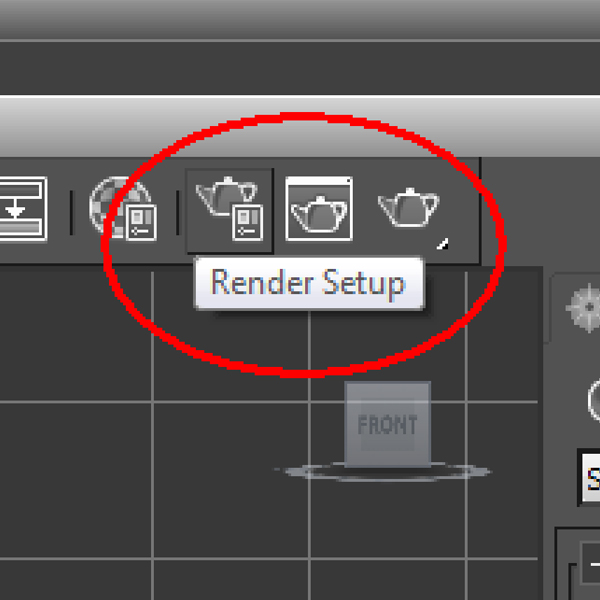Click the Render Setup tooltip label
Viewport: 600px width, 600px height.
pyautogui.click(x=308, y=283)
